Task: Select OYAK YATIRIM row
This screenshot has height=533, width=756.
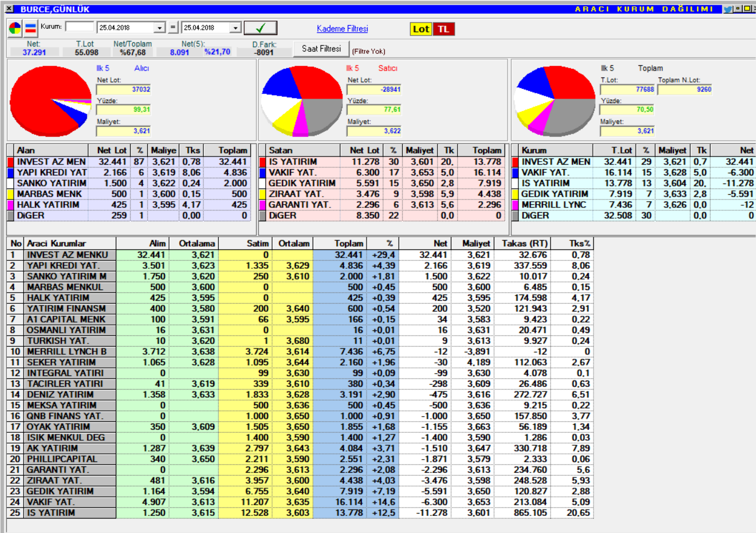Action: 300,426
